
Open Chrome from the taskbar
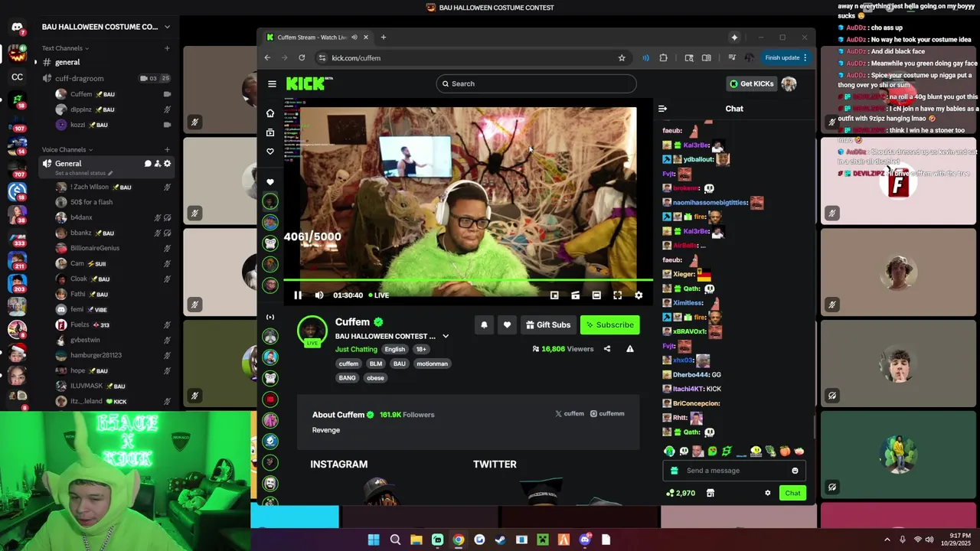pyautogui.click(x=458, y=540)
